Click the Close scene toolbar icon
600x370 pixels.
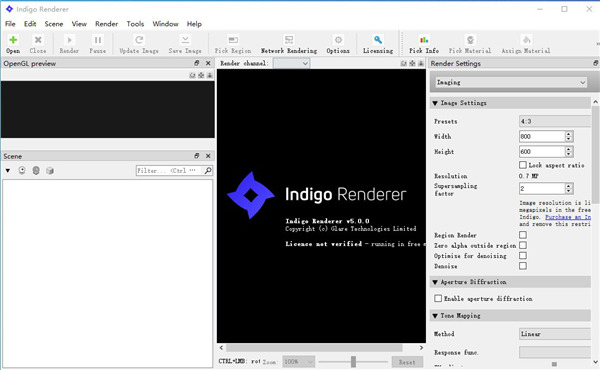(x=38, y=40)
